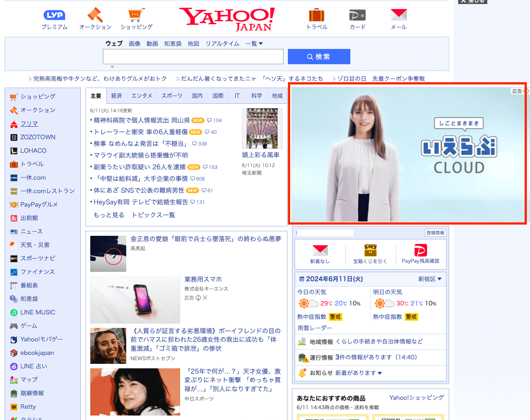The height and width of the screenshot is (420, 530).
Task: Expand the お知らせ 新着があります notifications
Action: (x=358, y=373)
